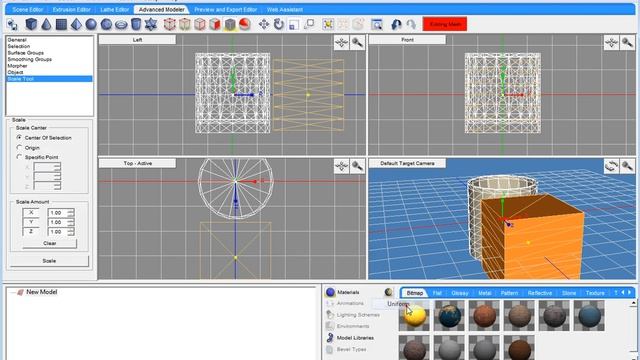Activate the Move four-arrow tool

[264, 24]
